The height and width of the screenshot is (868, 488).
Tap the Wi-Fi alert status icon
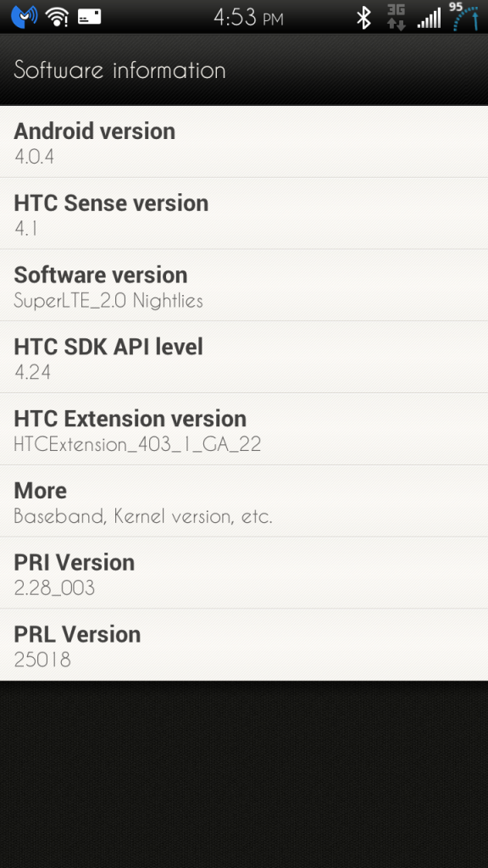(x=57, y=17)
